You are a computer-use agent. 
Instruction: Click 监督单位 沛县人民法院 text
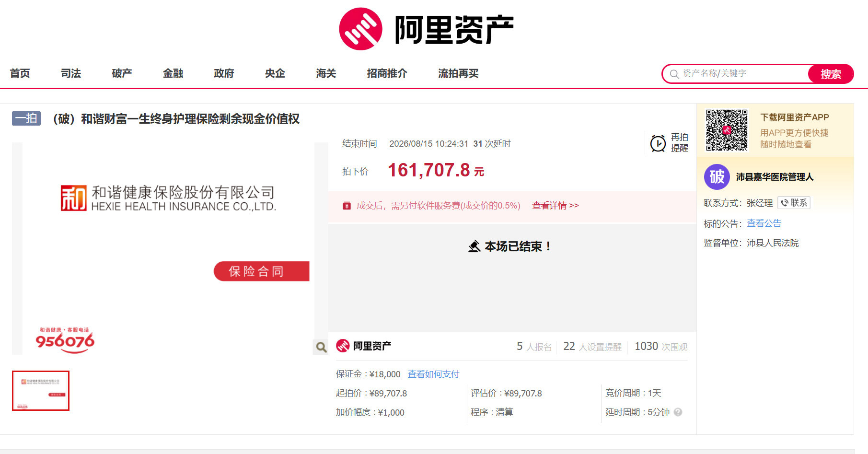coord(751,243)
